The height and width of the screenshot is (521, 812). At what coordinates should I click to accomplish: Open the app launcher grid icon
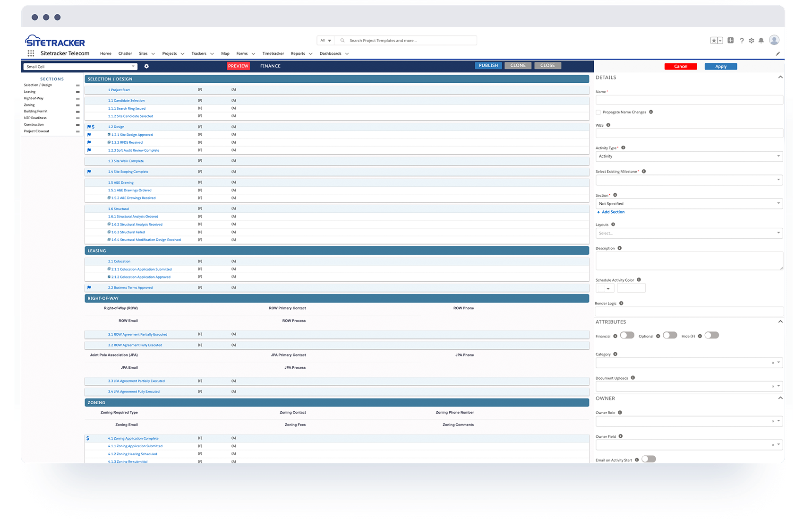pyautogui.click(x=31, y=53)
